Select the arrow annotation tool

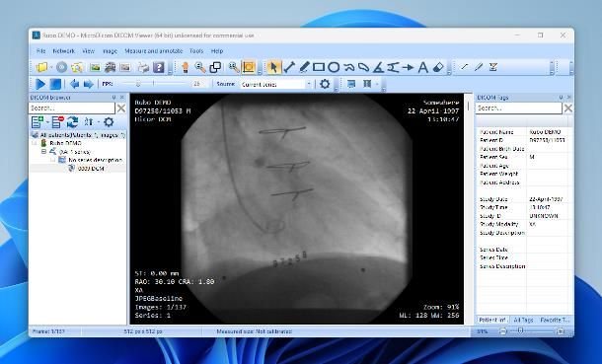click(x=408, y=67)
